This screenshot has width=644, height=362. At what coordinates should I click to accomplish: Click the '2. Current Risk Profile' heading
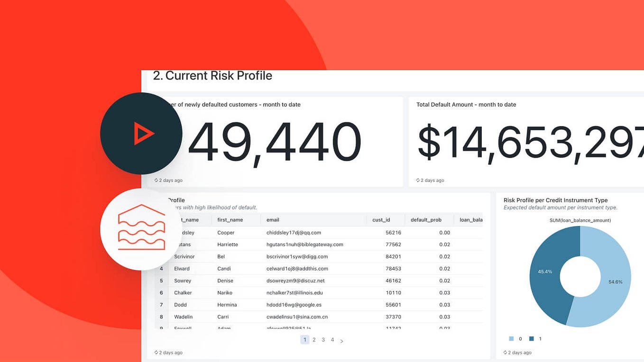212,75
